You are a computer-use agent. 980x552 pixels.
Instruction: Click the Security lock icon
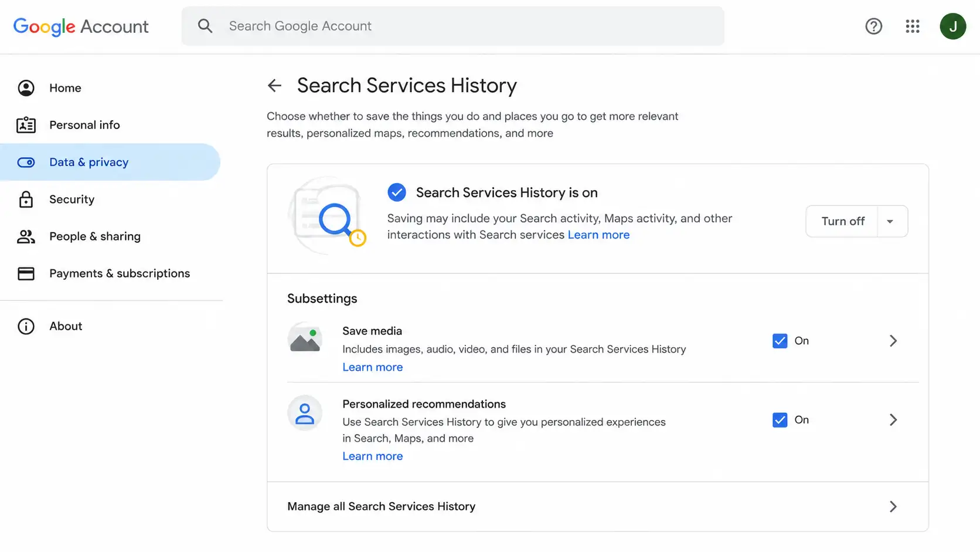tap(26, 199)
